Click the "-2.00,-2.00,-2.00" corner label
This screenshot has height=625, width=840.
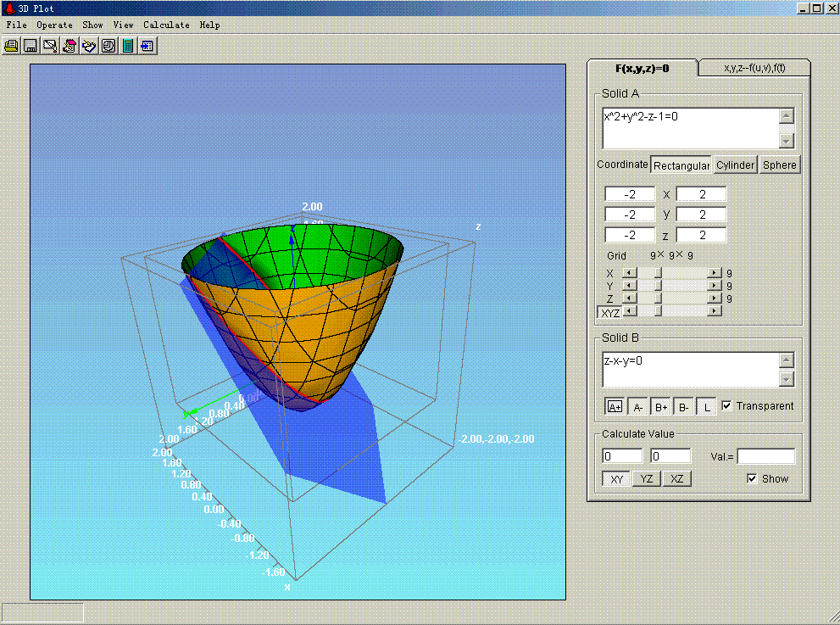click(x=497, y=439)
